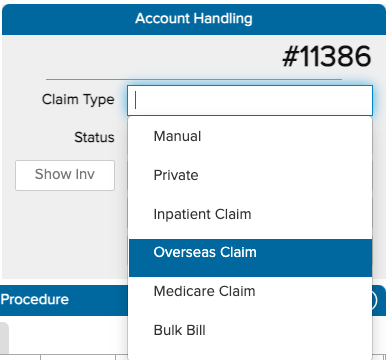Select the highlighted Overseas Claim option
This screenshot has width=387, height=360.
(250, 258)
